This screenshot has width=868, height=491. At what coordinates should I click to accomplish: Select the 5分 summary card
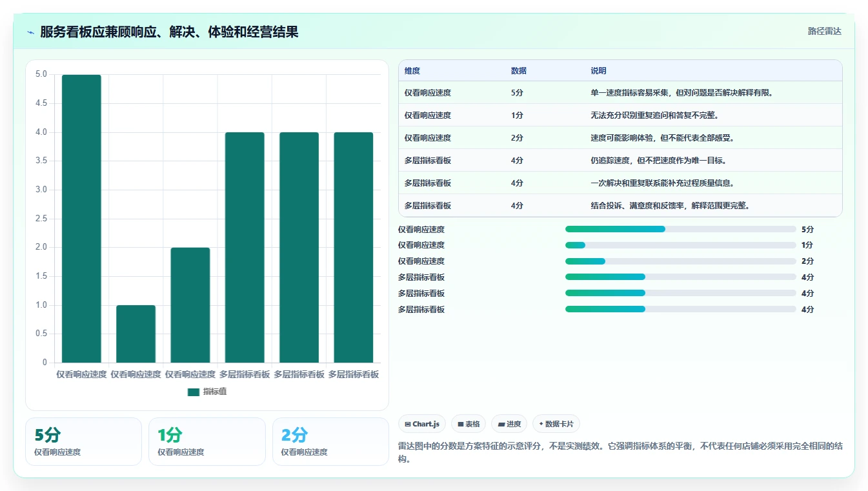(83, 441)
